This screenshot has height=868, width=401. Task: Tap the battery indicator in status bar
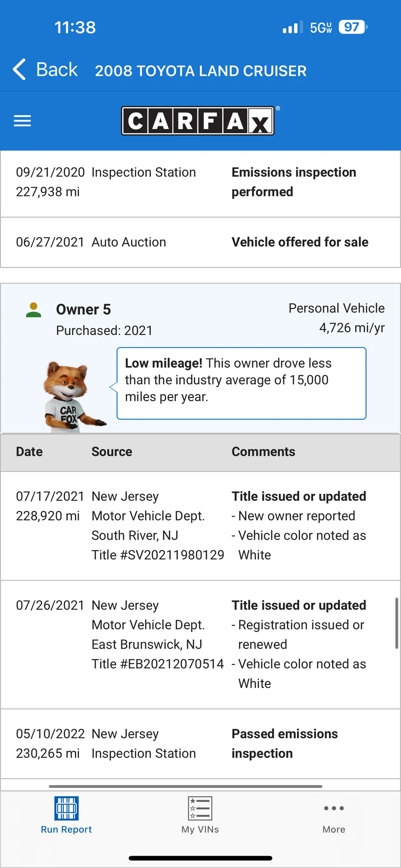pyautogui.click(x=353, y=27)
